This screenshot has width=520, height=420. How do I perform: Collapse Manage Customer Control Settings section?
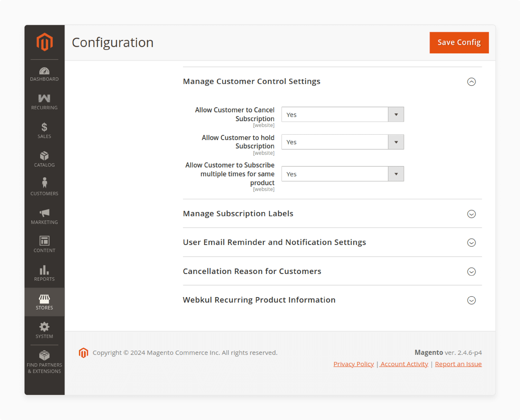(471, 82)
